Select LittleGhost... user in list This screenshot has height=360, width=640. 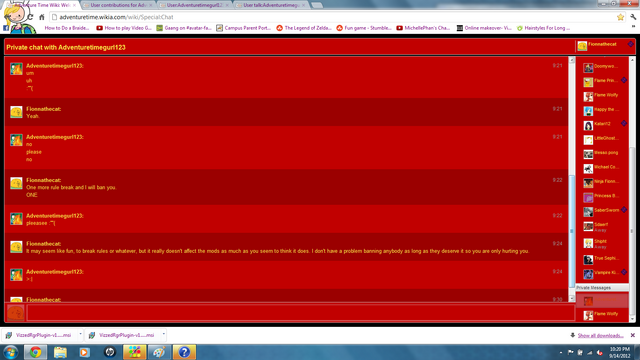[x=601, y=140]
